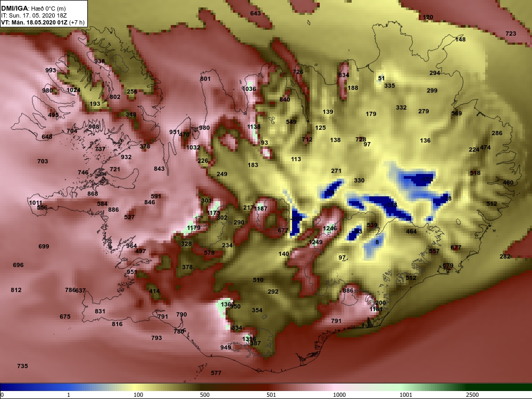Click the map value 834

click(344, 75)
